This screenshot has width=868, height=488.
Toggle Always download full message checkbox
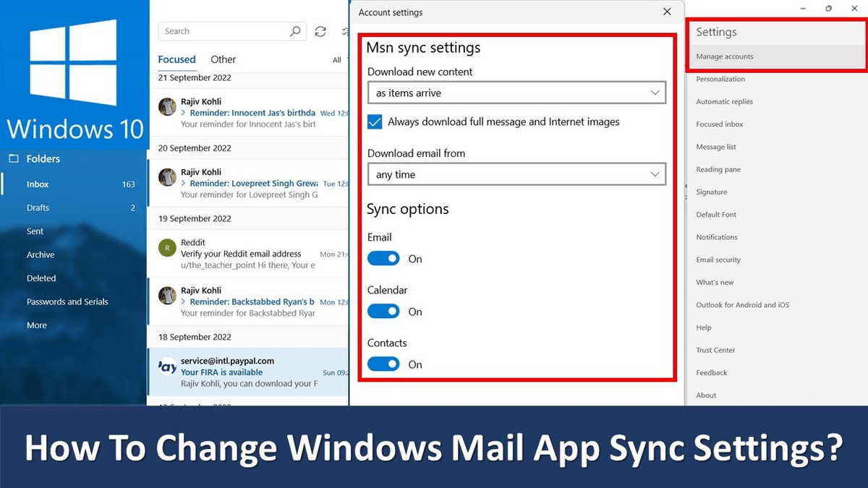pos(375,121)
